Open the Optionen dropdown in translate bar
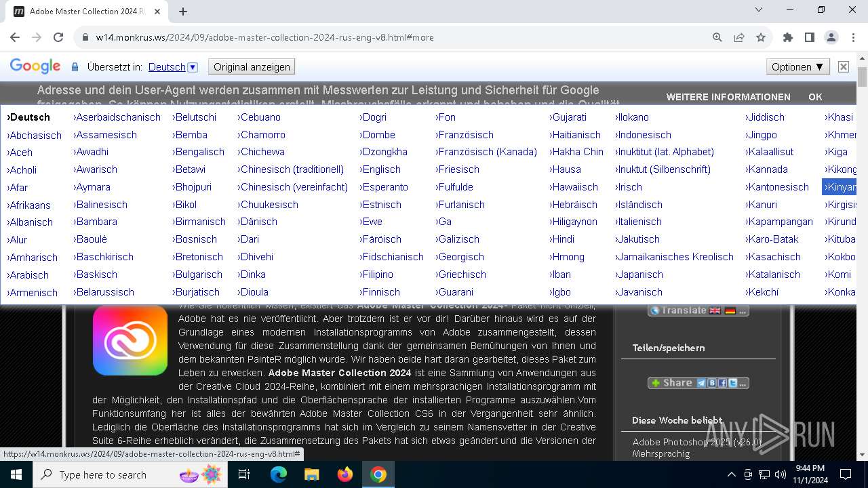 tap(797, 66)
